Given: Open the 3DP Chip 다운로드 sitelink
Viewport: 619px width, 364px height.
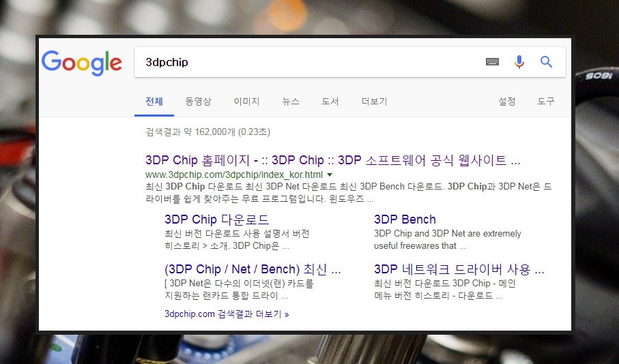Looking at the screenshot, I should pos(216,219).
